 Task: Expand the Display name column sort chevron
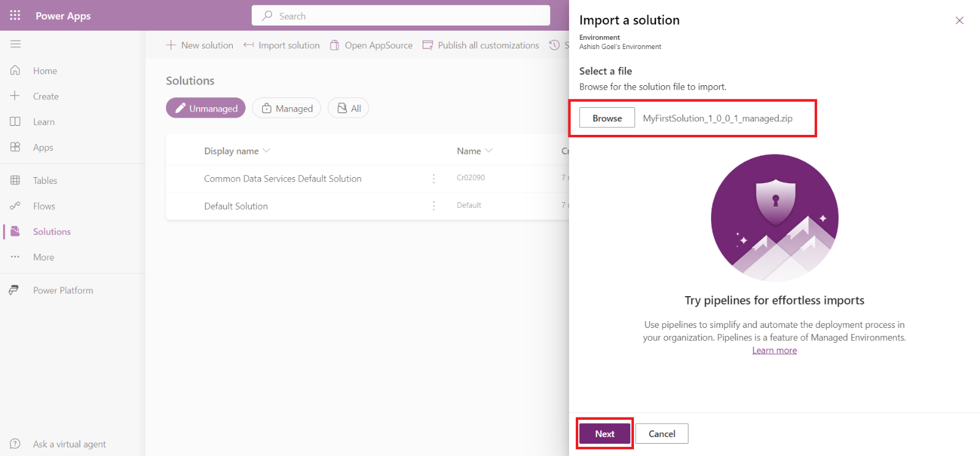(266, 151)
